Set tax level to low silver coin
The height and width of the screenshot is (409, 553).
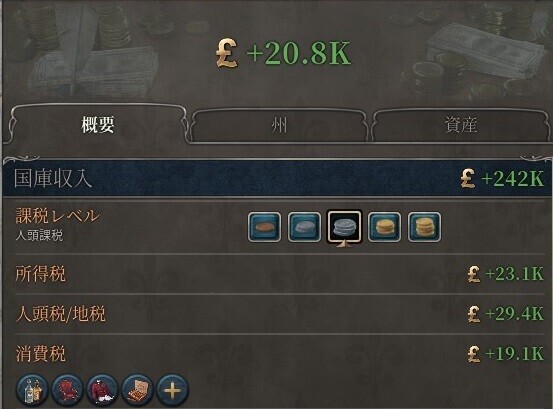[304, 227]
